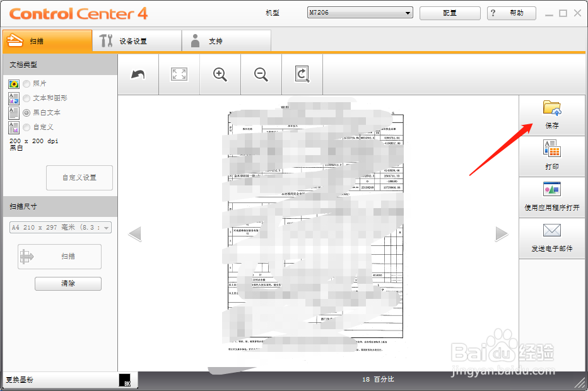The height and width of the screenshot is (391, 588).
Task: Clear the scan with 清除 button
Action: pyautogui.click(x=68, y=283)
